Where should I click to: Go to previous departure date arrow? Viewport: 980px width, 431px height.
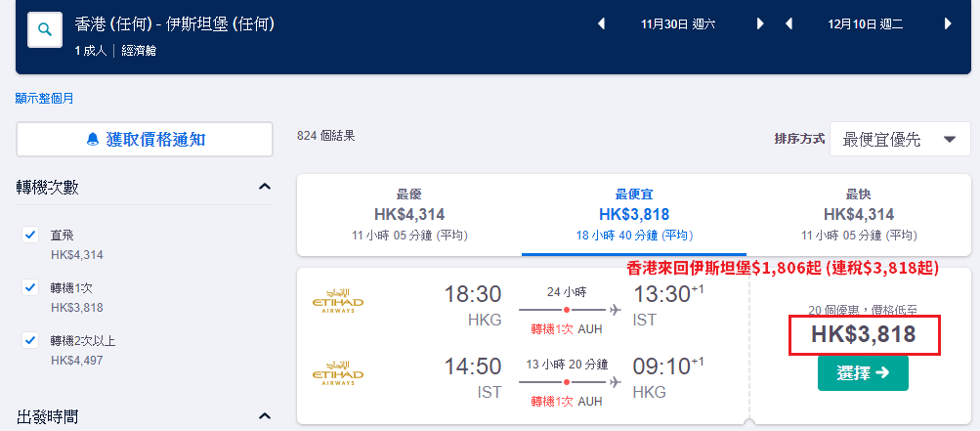click(601, 23)
